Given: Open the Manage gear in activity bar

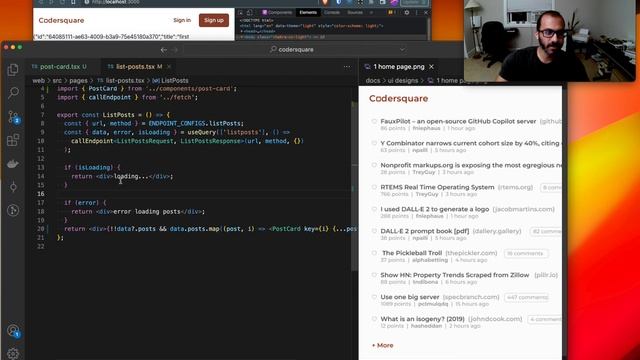Looking at the screenshot, I should 13,353.
